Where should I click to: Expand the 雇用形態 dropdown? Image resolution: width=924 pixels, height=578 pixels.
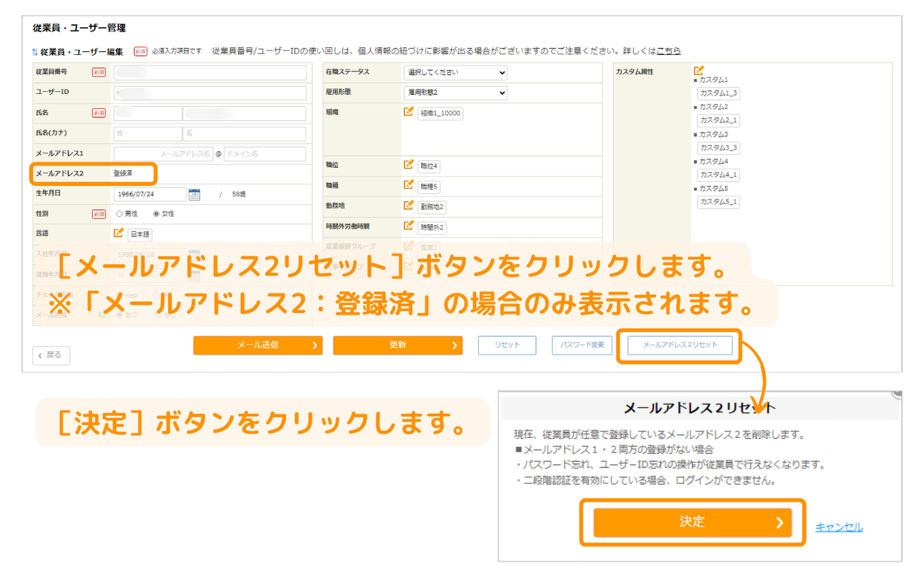[x=455, y=93]
